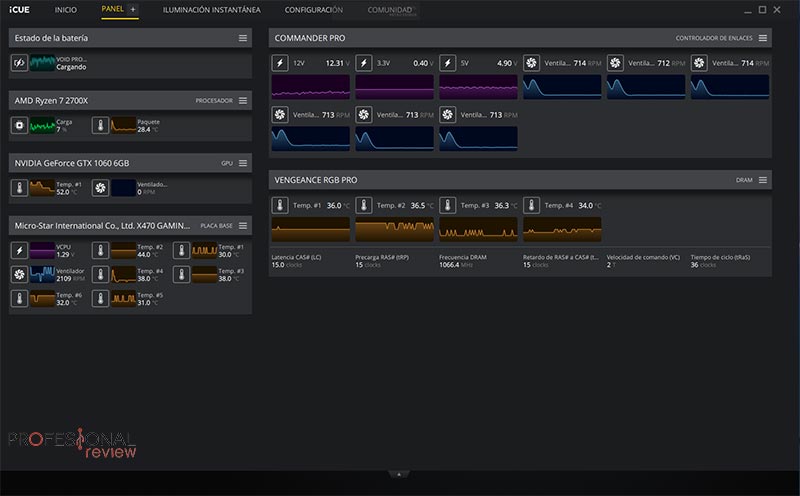Open the CONFIGURACIÓN tab

click(314, 10)
